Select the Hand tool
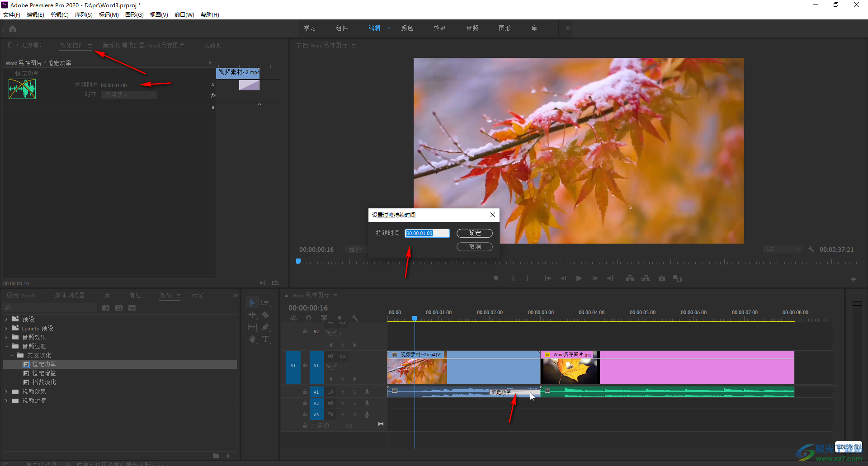This screenshot has height=466, width=868. 252,339
